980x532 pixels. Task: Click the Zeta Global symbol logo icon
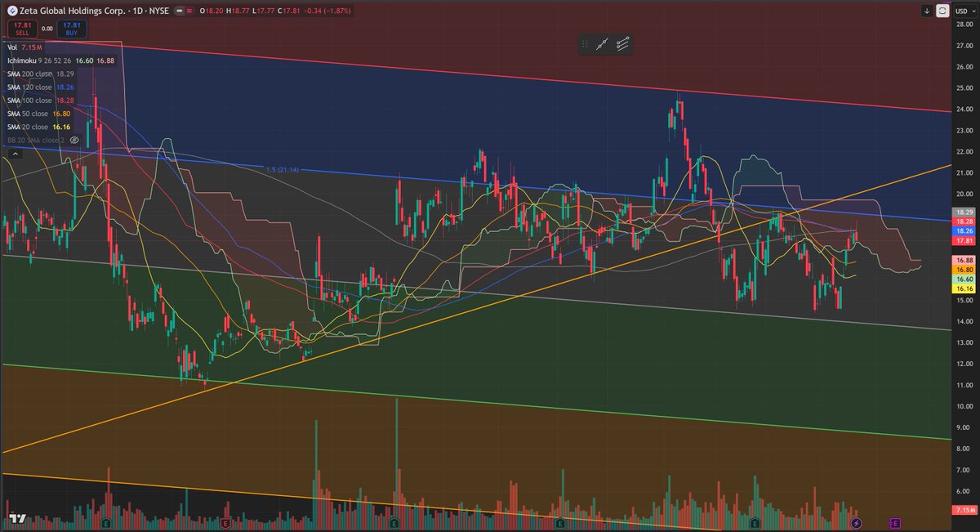click(x=11, y=11)
